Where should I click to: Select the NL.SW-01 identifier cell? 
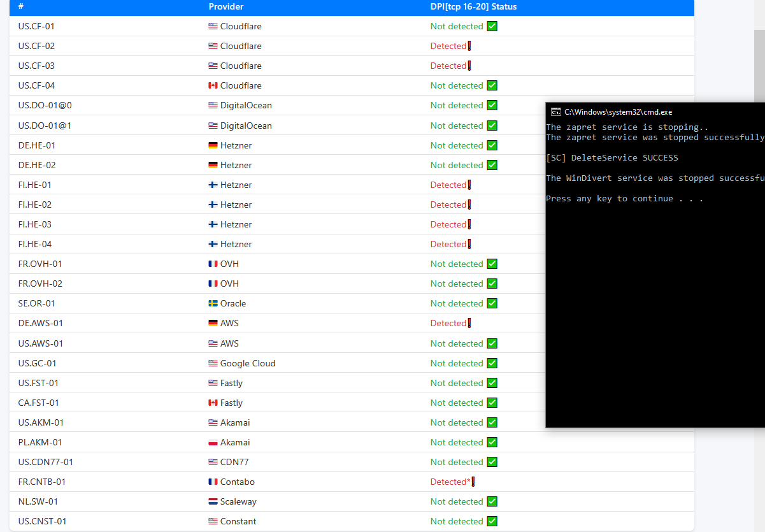click(x=38, y=501)
